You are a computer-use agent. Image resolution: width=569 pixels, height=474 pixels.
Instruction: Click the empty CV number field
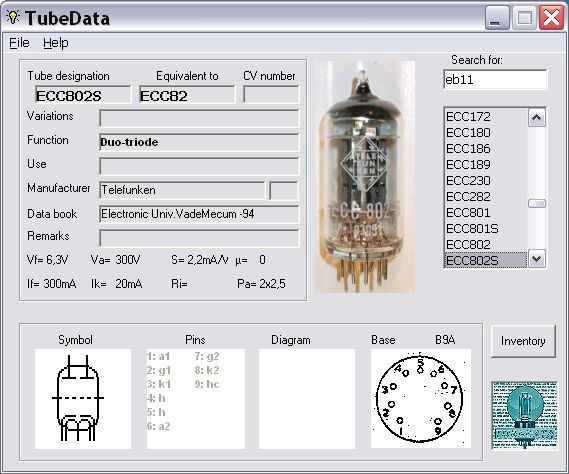(x=271, y=95)
